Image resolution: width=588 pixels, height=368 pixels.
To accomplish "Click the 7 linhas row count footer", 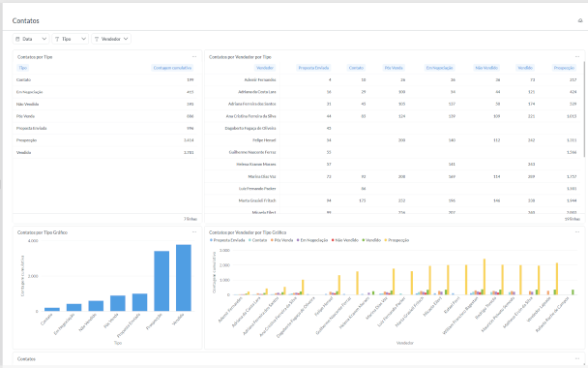I will [x=191, y=219].
